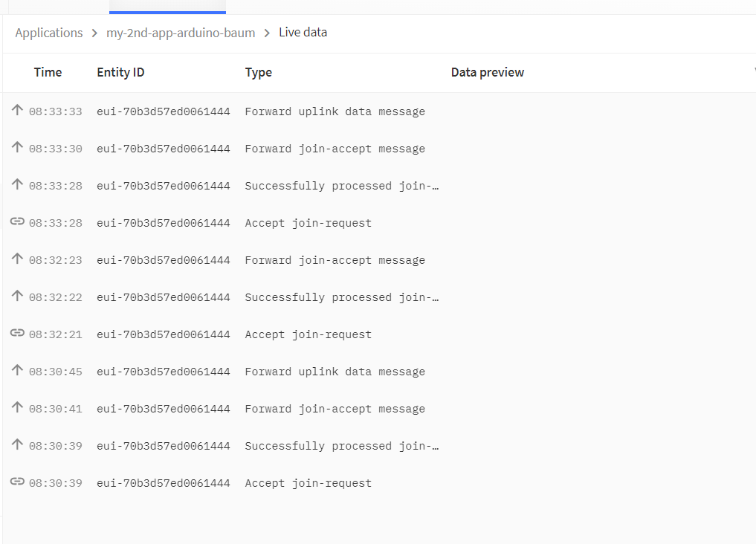Click the timestamp 08:32:23
Screen dimensions: 756x544
[x=56, y=260]
